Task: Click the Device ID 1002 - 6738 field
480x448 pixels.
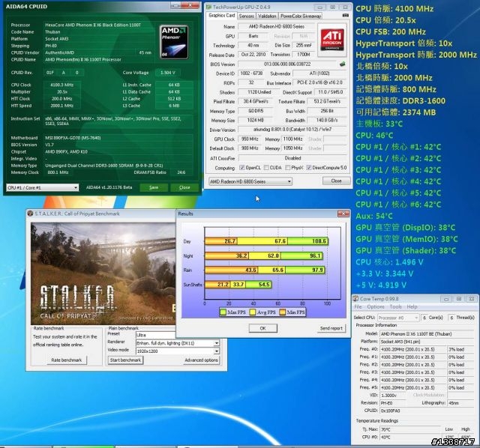Action: 251,73
